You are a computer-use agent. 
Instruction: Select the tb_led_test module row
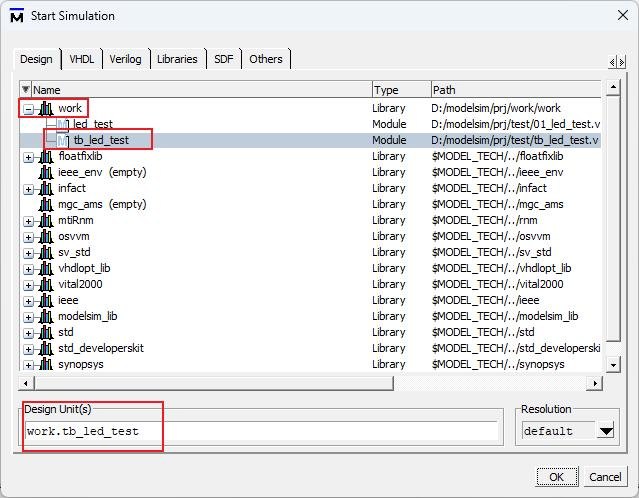(311, 140)
